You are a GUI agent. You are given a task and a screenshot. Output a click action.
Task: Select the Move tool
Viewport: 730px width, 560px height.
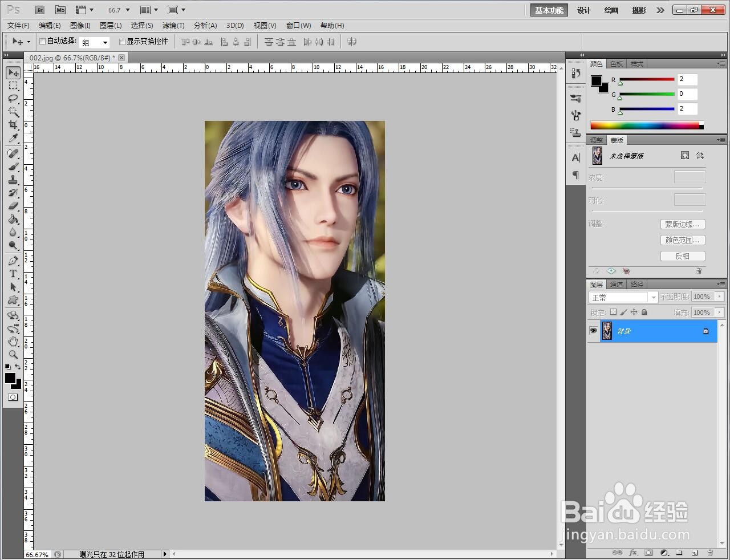[13, 72]
